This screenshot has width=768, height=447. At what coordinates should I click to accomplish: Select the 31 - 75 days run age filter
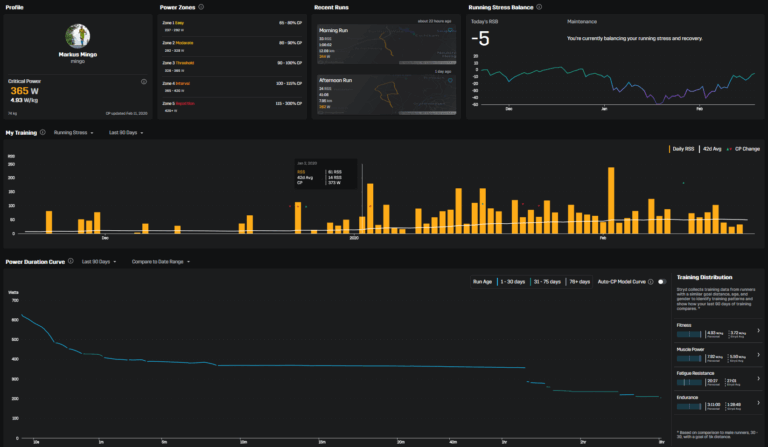point(550,282)
